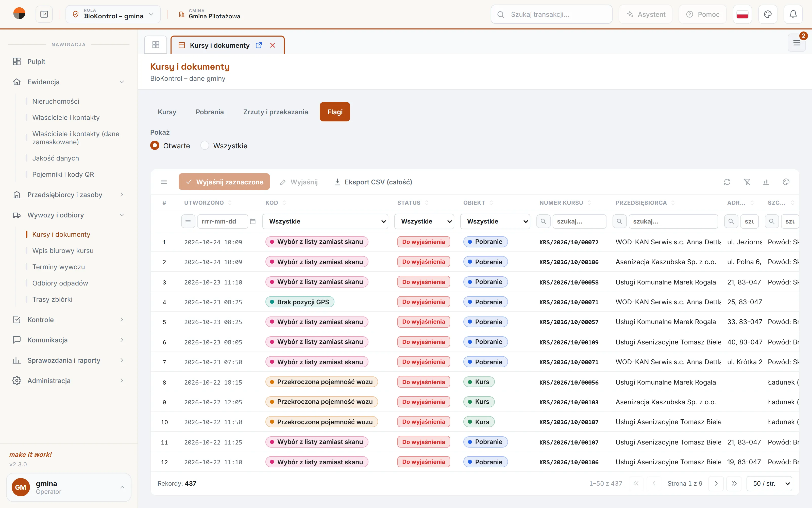
Task: Open the Kod filter dropdown
Action: pos(325,221)
